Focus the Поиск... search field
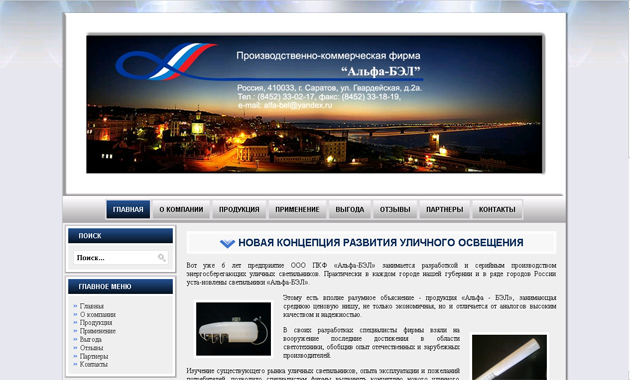Screen dimensions: 630x380 121,257
